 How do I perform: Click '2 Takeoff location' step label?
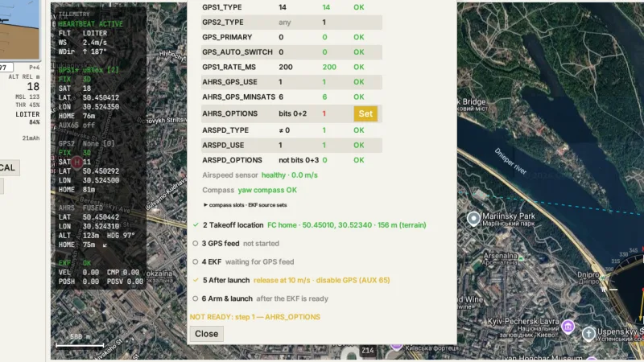click(x=233, y=225)
